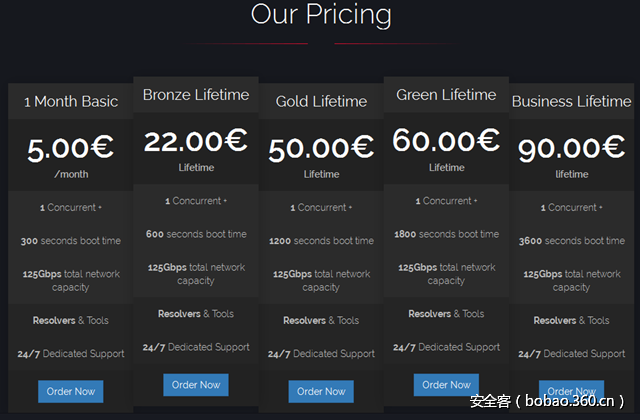The height and width of the screenshot is (420, 640).
Task: Click the 60.00€ price
Action: pos(446,141)
